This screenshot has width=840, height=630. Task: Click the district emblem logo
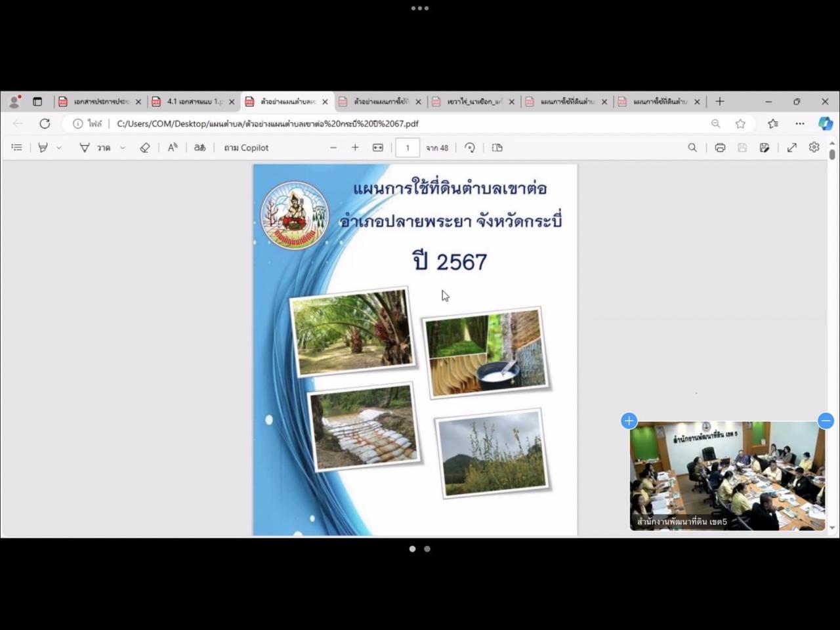[x=295, y=215]
